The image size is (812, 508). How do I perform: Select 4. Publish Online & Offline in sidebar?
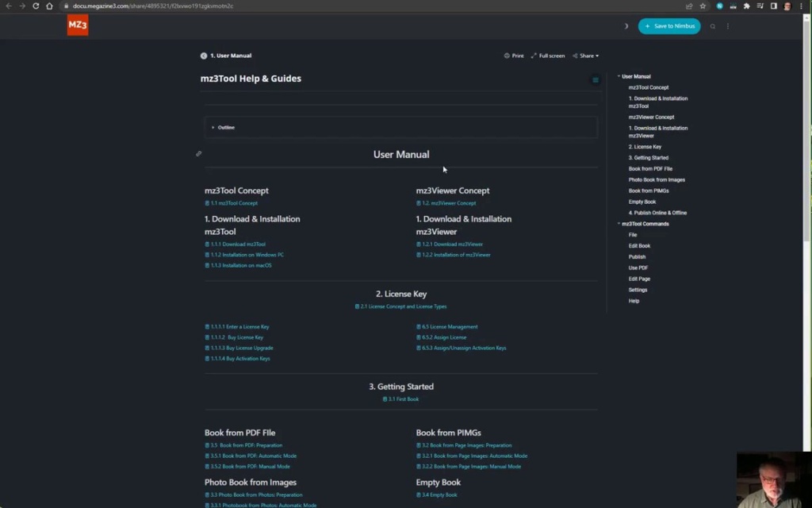pyautogui.click(x=657, y=213)
